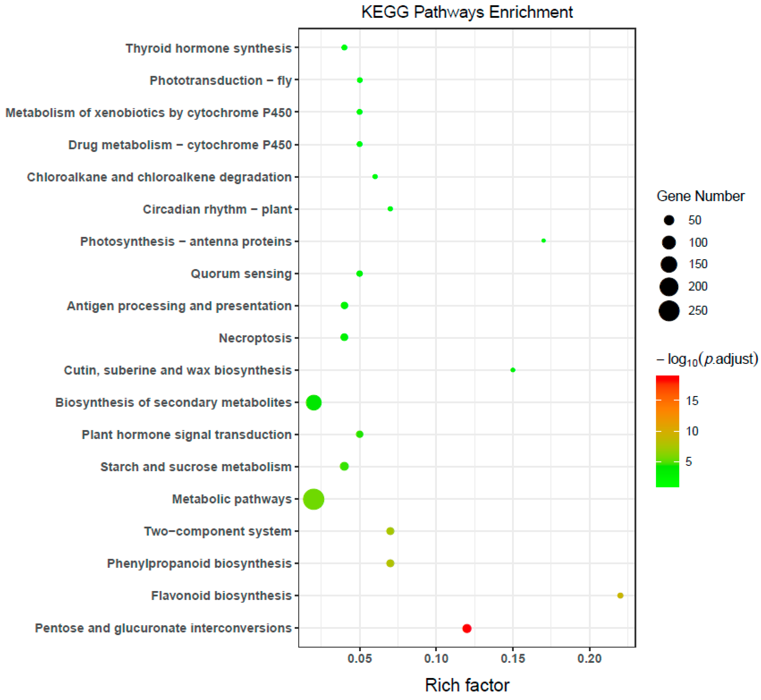
Task: Click the Photosynthesis antenna proteins dot
Action: (543, 240)
